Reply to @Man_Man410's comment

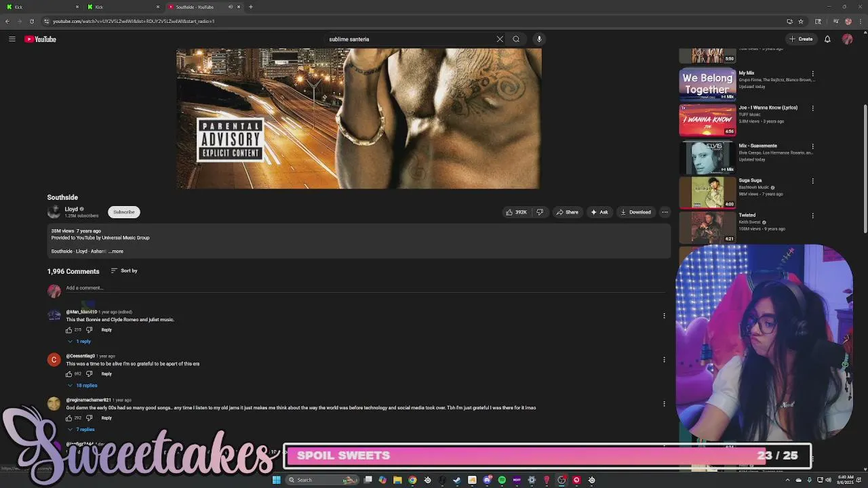pos(106,330)
